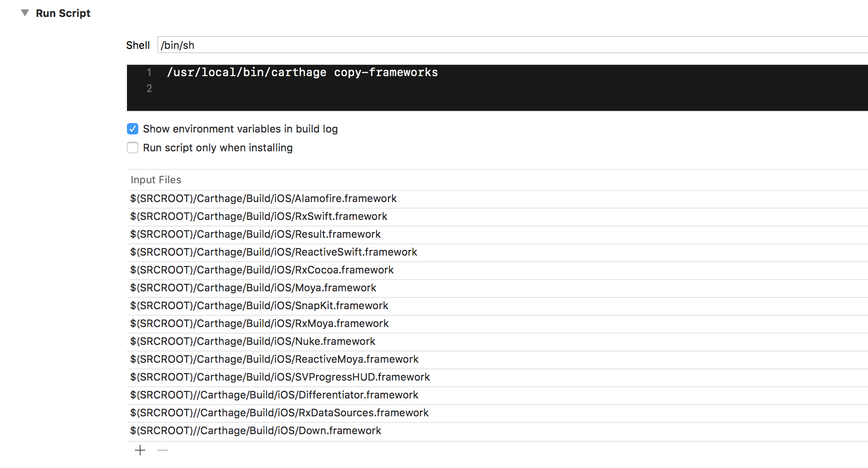Add a new input file with plus
This screenshot has width=868, height=468.
pyautogui.click(x=140, y=450)
